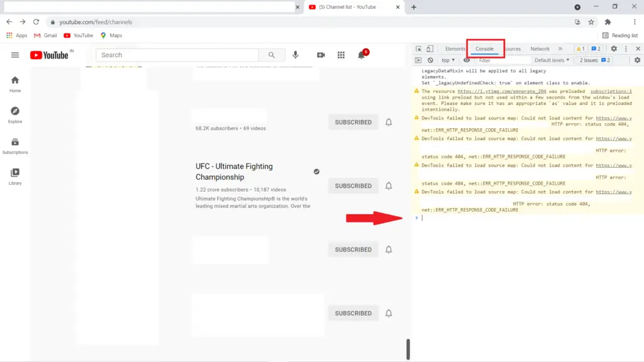This screenshot has height=362, width=644.
Task: Go forward in browser history
Action: click(23, 22)
